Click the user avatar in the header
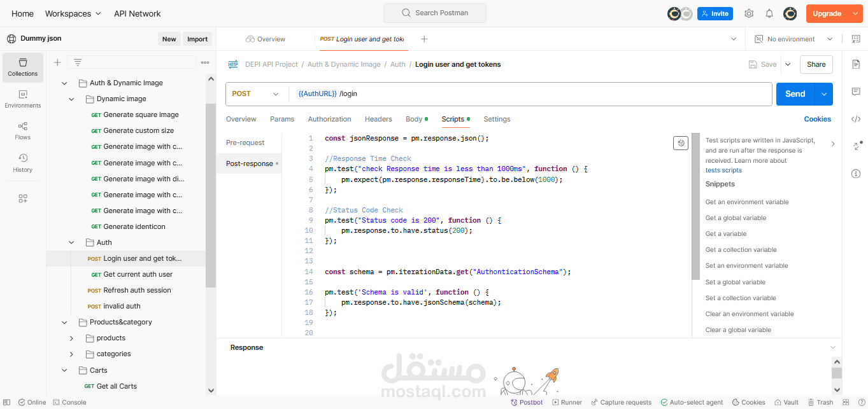Viewport: 868px width, 409px height. tap(790, 13)
